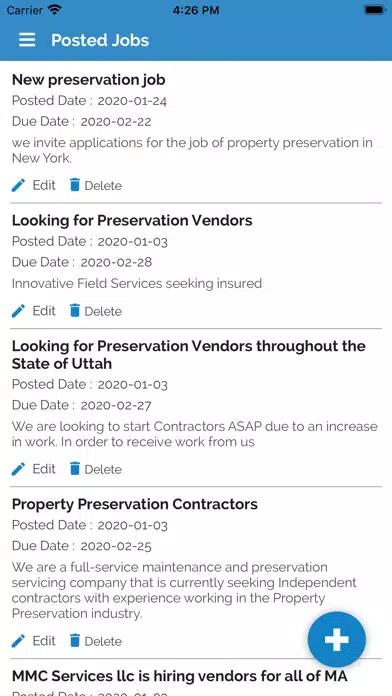Viewport: 392px width, 696px height.
Task: Click pencil icon for New preservation job
Action: (18, 185)
